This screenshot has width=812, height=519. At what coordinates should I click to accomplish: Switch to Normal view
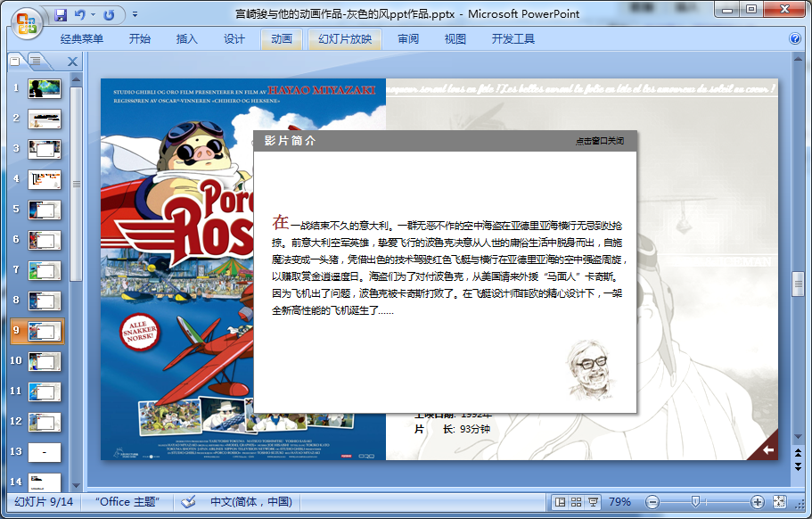click(560, 502)
